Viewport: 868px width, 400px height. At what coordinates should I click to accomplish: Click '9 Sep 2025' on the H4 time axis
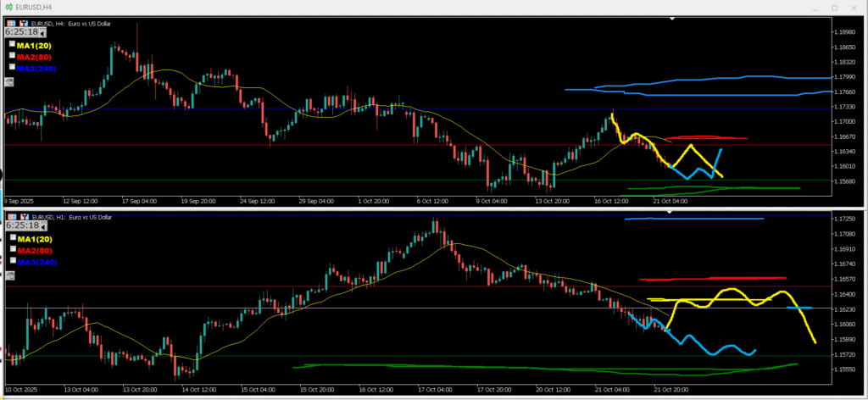pos(19,202)
